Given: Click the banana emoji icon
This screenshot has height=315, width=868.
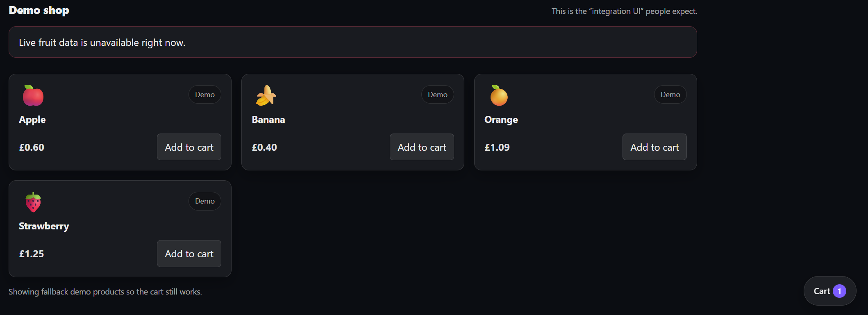Looking at the screenshot, I should pyautogui.click(x=266, y=95).
